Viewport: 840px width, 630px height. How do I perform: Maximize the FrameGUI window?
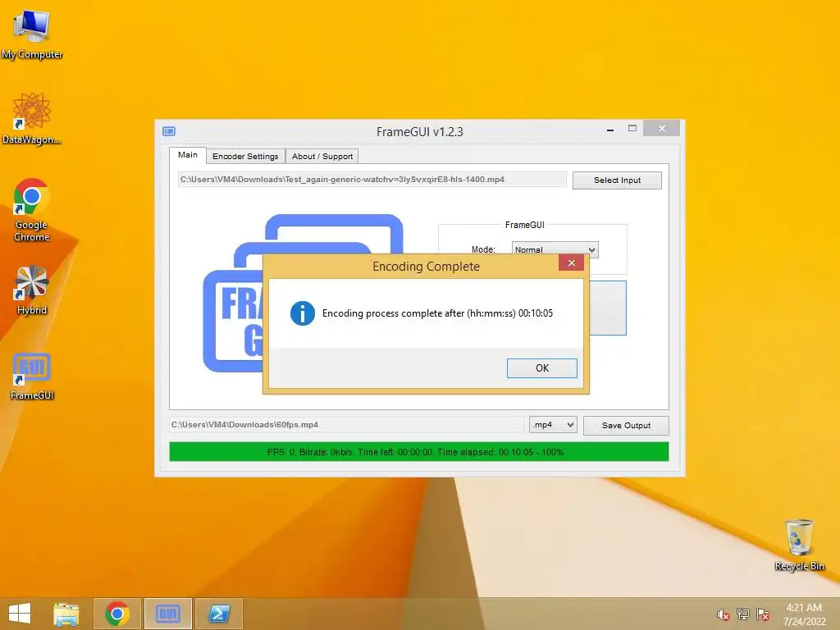pyautogui.click(x=632, y=129)
